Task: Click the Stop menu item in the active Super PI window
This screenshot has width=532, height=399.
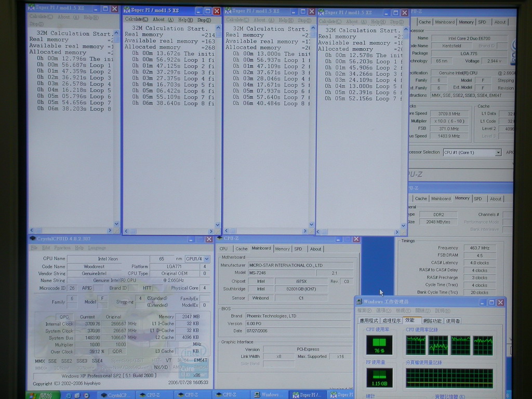Action: pos(204,20)
